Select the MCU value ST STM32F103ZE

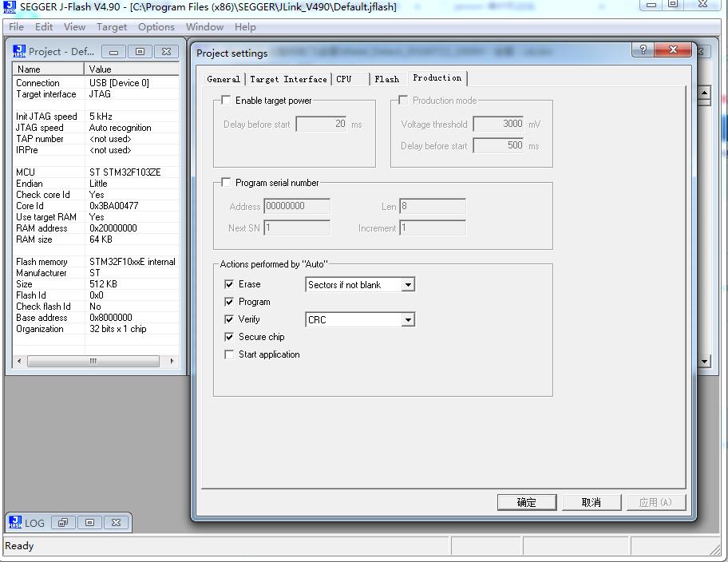pos(125,172)
